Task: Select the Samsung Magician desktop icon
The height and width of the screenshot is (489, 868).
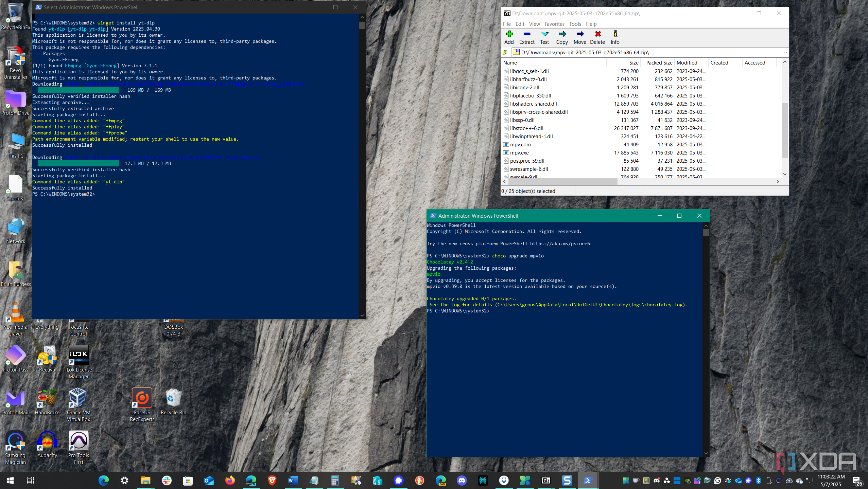Action: pyautogui.click(x=15, y=448)
